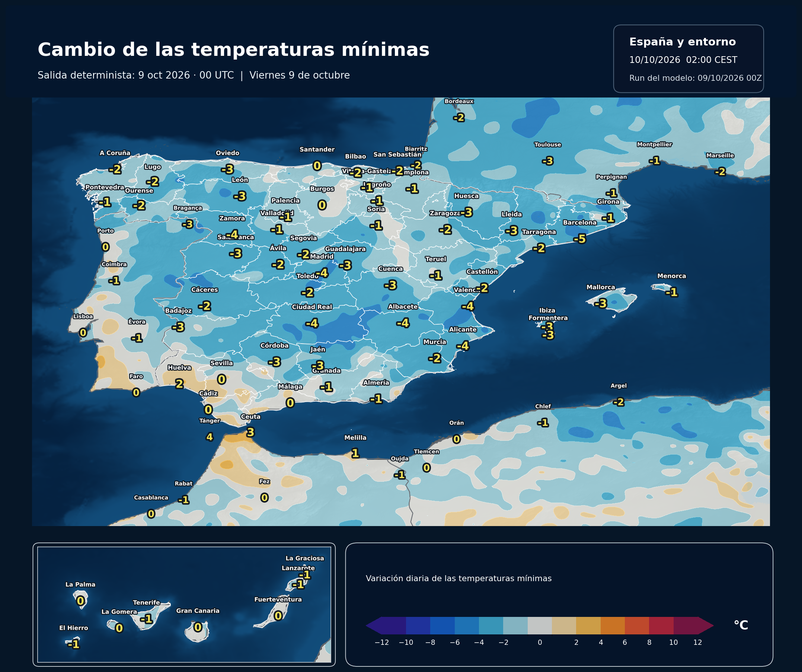Click the Orán city label

[456, 423]
